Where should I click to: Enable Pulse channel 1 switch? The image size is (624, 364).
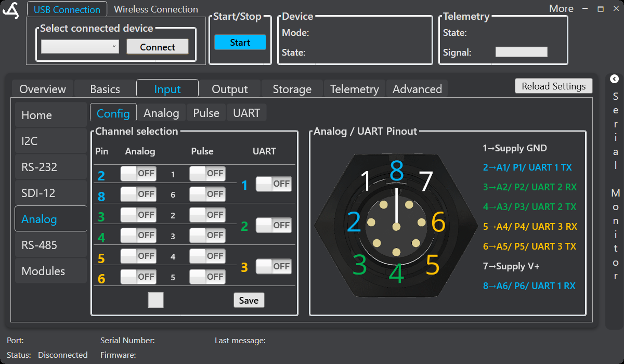tap(207, 174)
